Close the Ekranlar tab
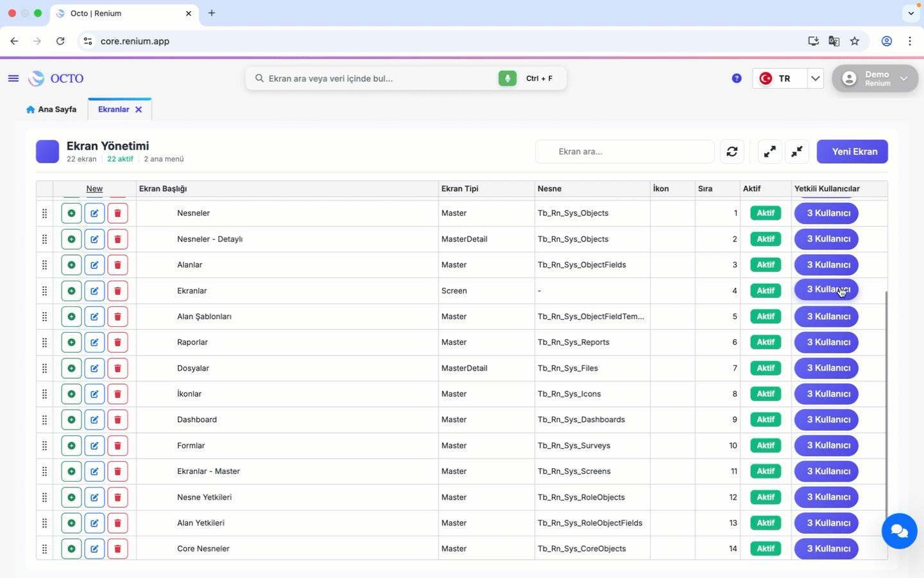 [139, 110]
